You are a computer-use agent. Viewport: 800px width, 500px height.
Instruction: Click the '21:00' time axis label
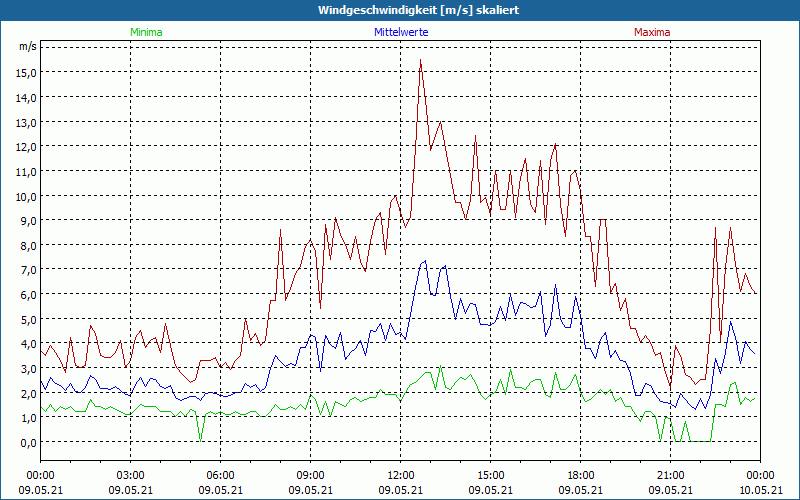coord(670,476)
